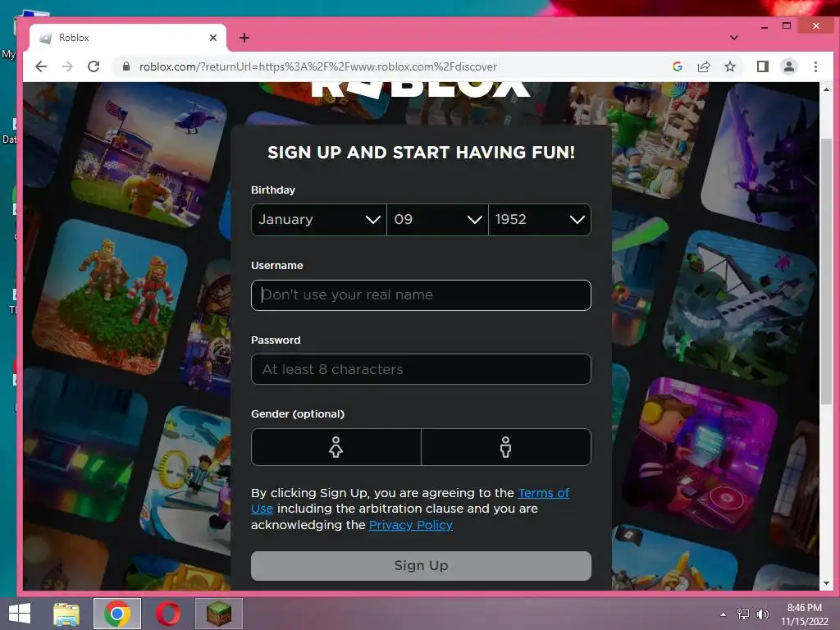Open the Chrome profile avatar
Screen dimensions: 840x630
pos(788,66)
